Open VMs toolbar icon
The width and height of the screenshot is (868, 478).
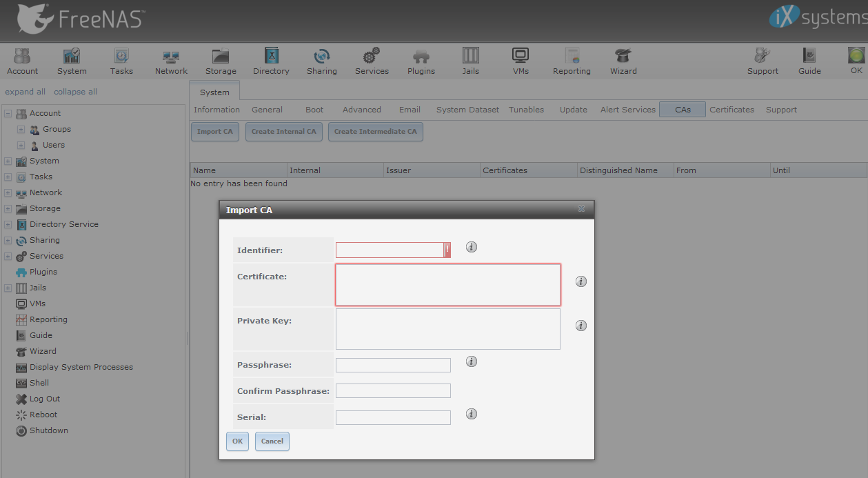[521, 61]
